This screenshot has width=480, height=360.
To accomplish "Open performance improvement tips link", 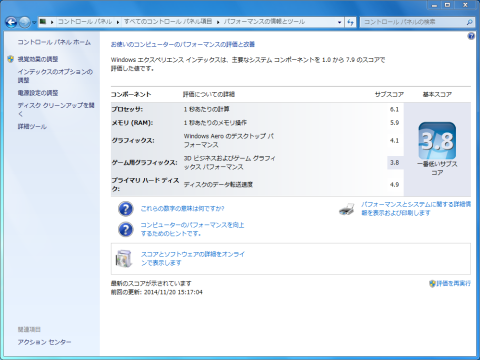I will pos(192,229).
